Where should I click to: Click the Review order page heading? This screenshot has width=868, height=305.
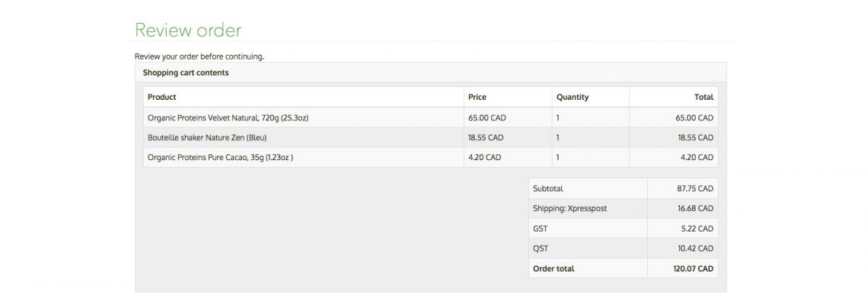[188, 30]
